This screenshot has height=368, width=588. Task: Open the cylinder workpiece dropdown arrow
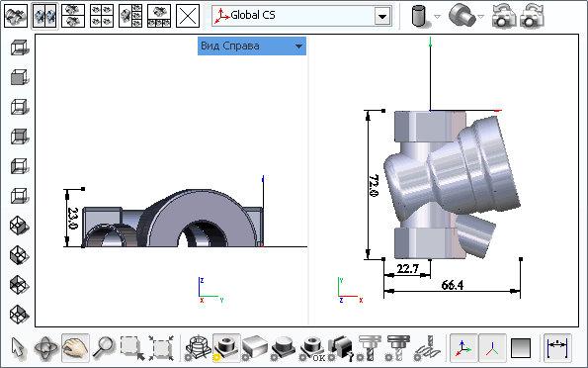[437, 16]
